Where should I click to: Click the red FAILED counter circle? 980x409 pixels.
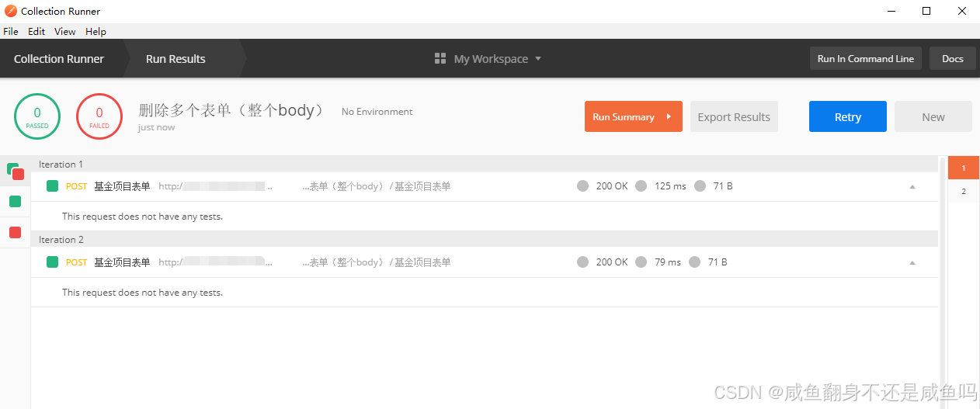point(99,116)
